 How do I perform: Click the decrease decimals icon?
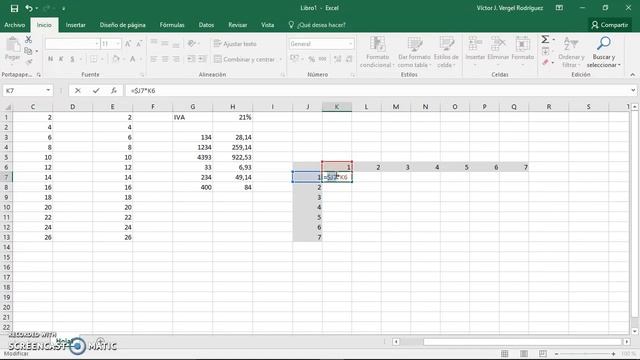pos(349,59)
